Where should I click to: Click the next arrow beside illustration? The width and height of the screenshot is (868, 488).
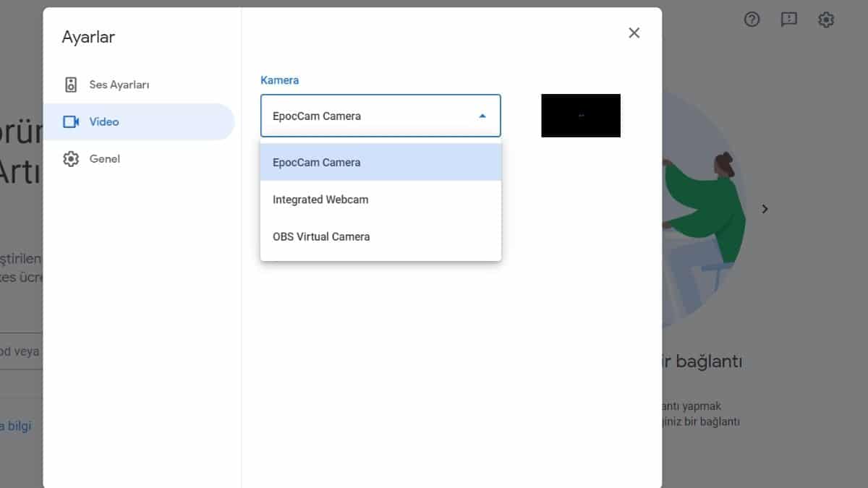(x=765, y=209)
